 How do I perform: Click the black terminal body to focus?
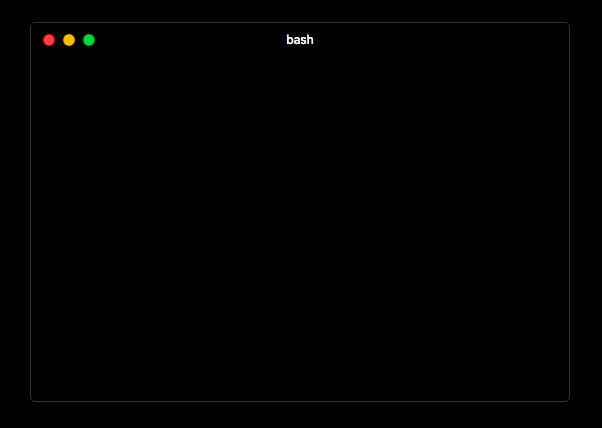coord(300,228)
